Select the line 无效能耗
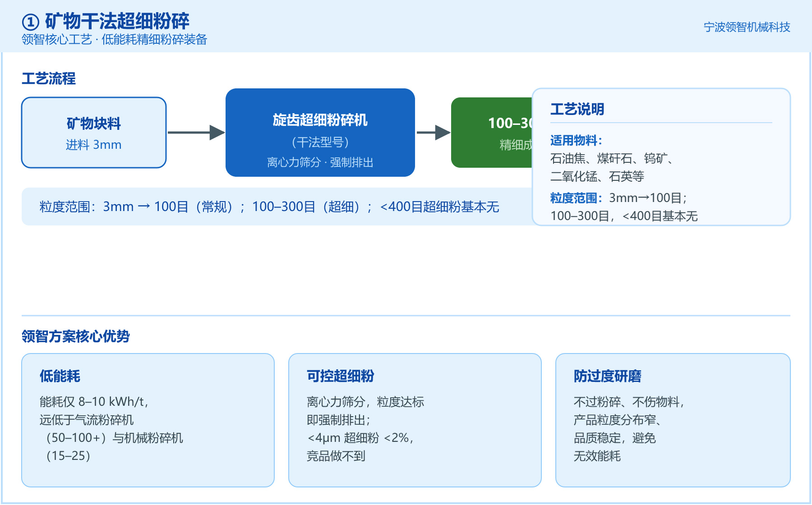812x505 pixels. coord(597,456)
